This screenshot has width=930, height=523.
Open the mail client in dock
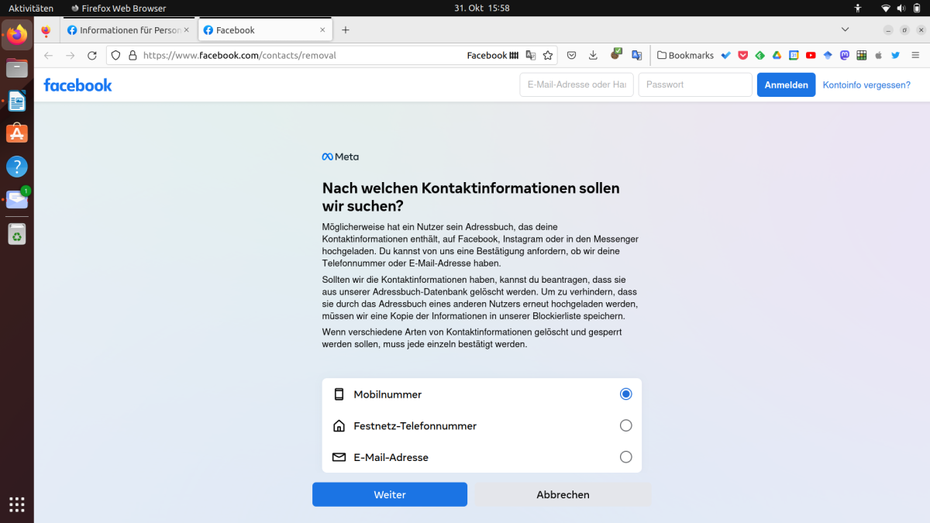pyautogui.click(x=17, y=199)
